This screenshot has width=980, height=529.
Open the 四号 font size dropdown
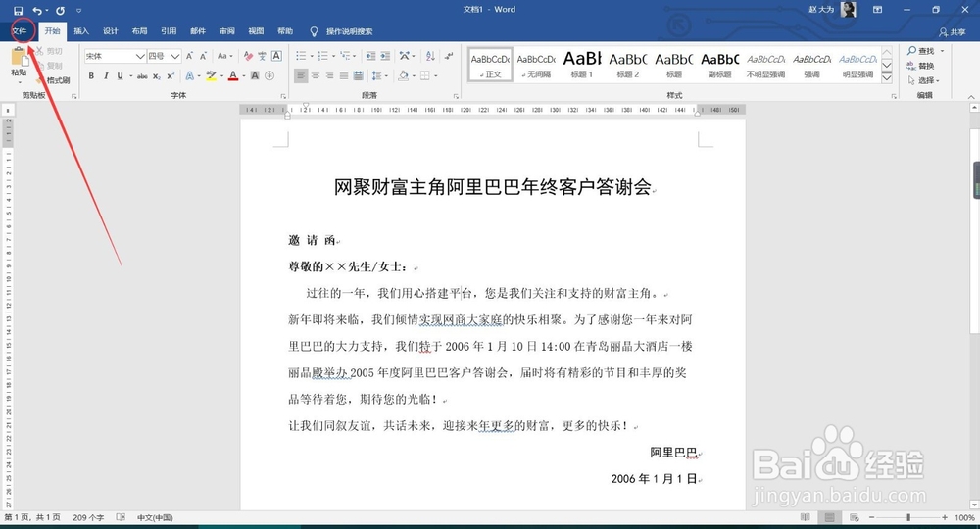click(x=175, y=56)
